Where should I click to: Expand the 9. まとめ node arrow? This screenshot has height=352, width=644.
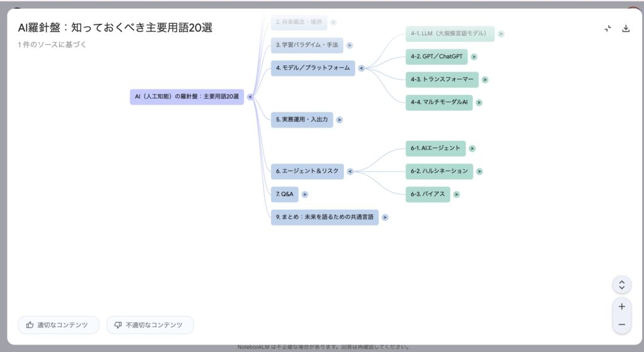[x=385, y=217]
